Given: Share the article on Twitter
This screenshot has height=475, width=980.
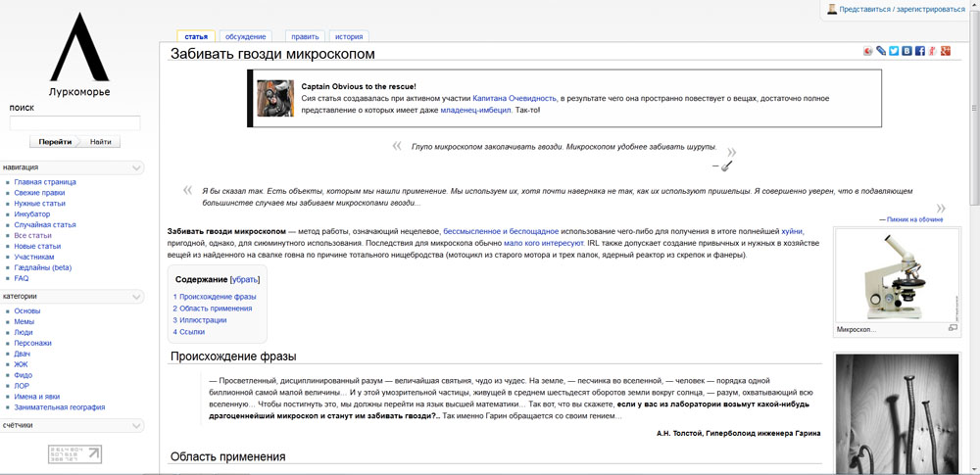Looking at the screenshot, I should click(894, 51).
